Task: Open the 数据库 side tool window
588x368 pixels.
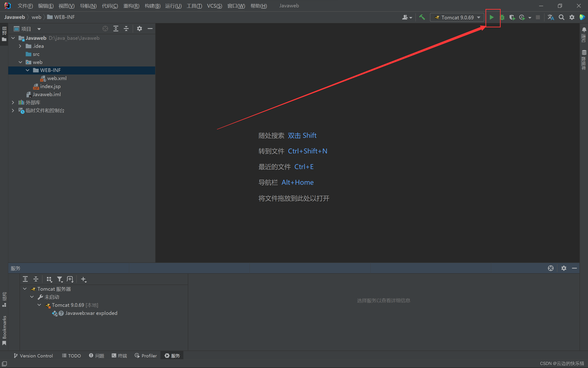Action: click(x=584, y=60)
